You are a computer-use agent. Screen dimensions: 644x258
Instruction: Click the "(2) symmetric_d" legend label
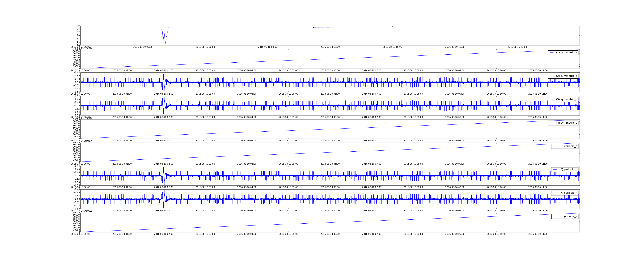pos(566,76)
